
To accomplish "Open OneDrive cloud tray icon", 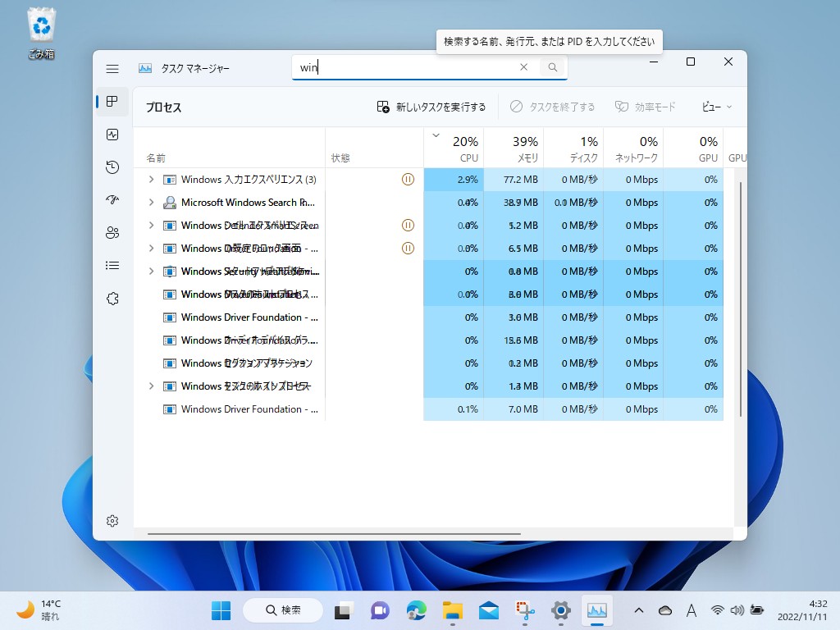I will click(x=664, y=610).
